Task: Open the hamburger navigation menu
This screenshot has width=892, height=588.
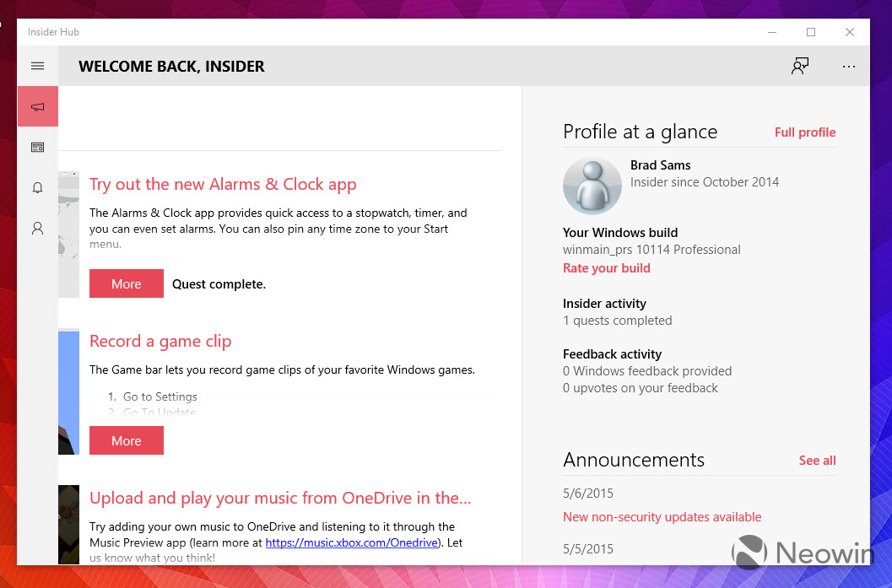Action: pyautogui.click(x=37, y=66)
